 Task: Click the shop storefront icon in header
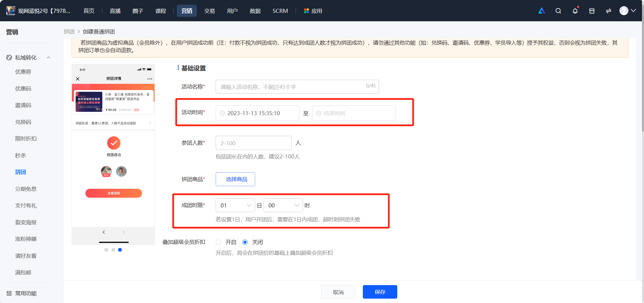tap(592, 11)
